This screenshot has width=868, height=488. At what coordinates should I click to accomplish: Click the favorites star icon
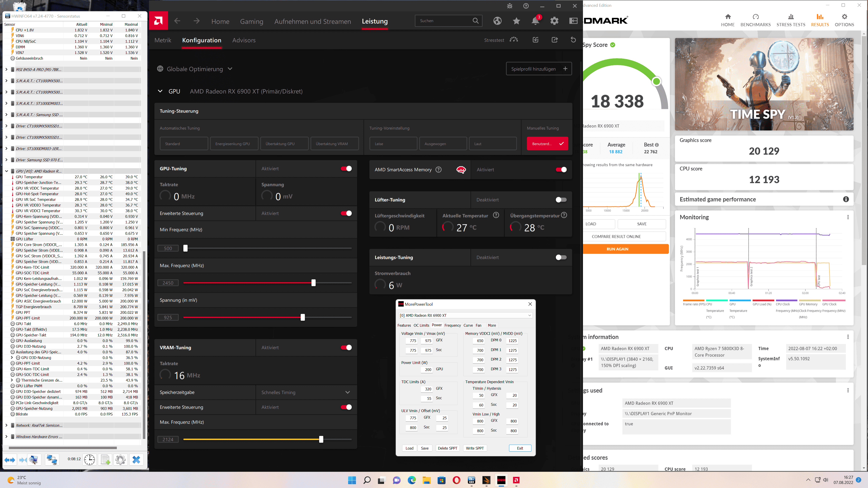coord(516,21)
